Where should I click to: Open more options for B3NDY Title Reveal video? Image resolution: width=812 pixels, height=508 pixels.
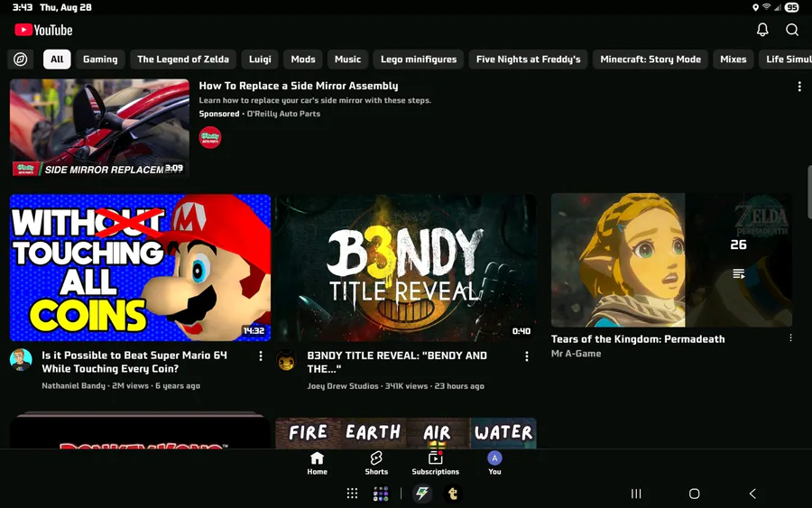[x=527, y=356]
